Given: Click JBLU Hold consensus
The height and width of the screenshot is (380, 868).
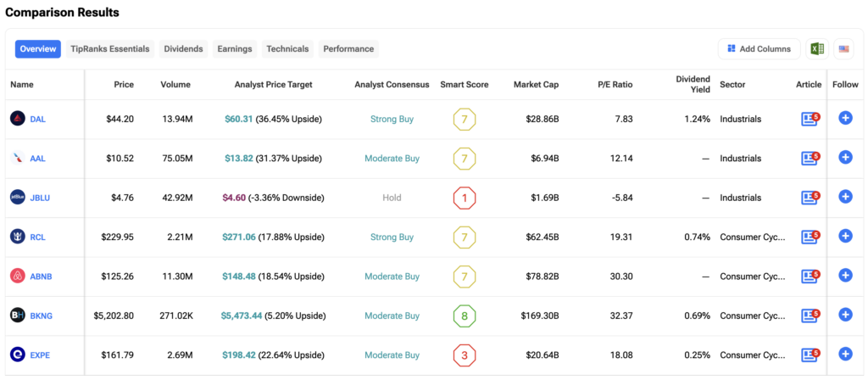Looking at the screenshot, I should tap(392, 198).
